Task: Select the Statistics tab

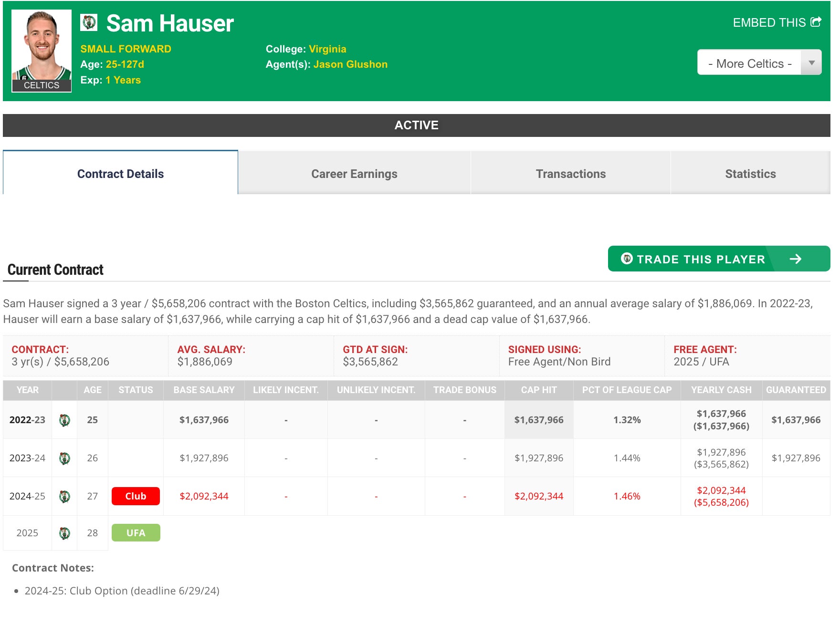Action: 750,174
